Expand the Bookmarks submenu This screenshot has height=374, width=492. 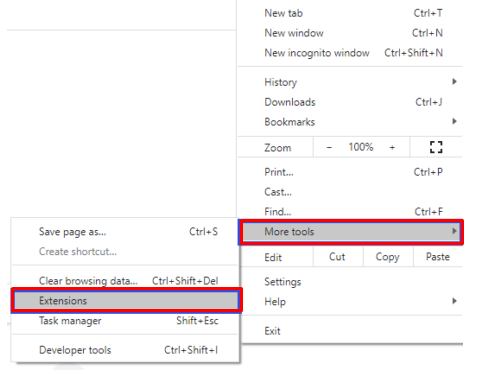point(350,122)
